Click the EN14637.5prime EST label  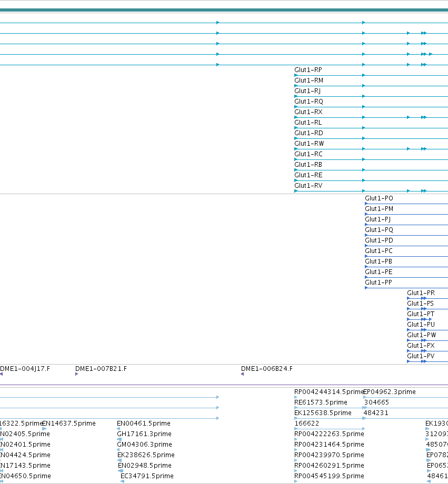[69, 423]
